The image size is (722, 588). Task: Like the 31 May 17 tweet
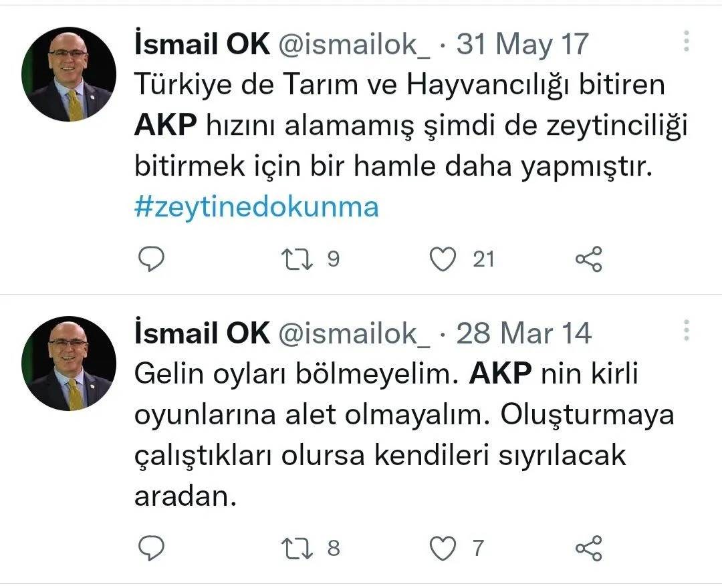pyautogui.click(x=442, y=259)
